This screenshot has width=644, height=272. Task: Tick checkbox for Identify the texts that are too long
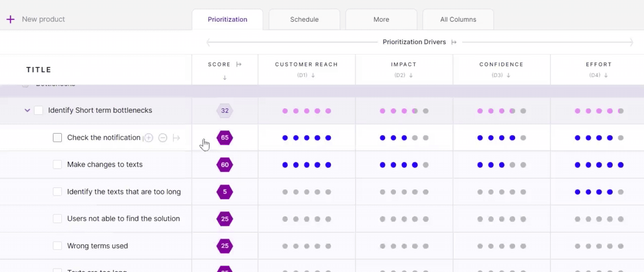[x=57, y=192]
